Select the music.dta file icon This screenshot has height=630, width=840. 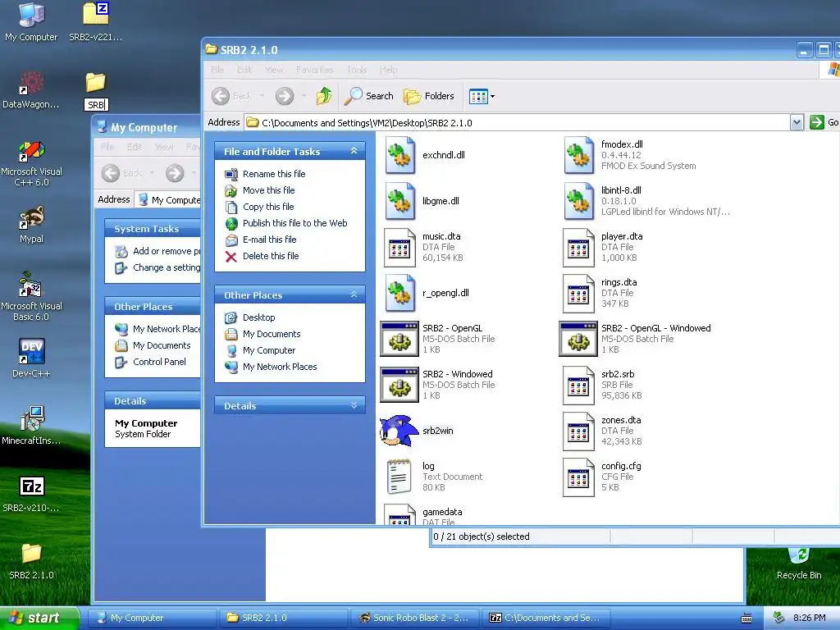pyautogui.click(x=399, y=248)
